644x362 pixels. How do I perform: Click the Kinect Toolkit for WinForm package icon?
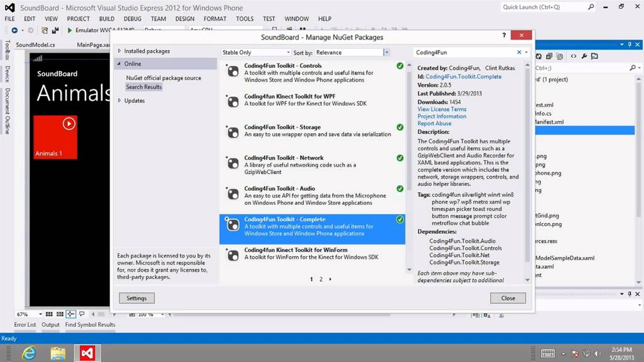click(x=233, y=255)
